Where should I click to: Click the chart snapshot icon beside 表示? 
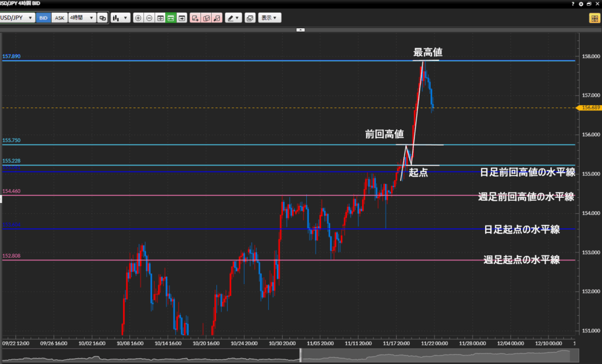pos(250,18)
